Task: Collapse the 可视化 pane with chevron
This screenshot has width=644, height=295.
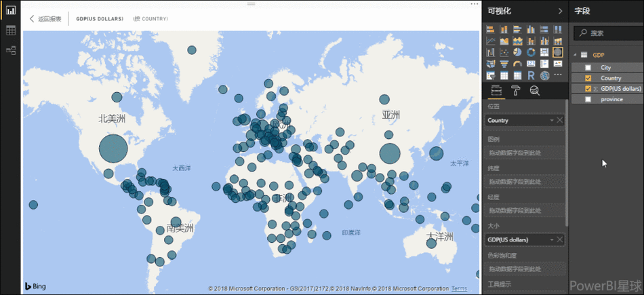Action: click(560, 11)
